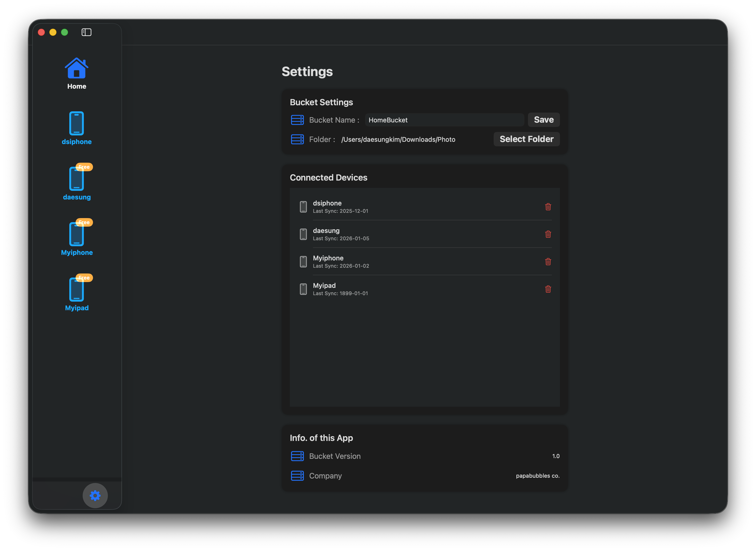Click the phone icon in the dsiphone row
This screenshot has width=756, height=551.
pos(303,207)
